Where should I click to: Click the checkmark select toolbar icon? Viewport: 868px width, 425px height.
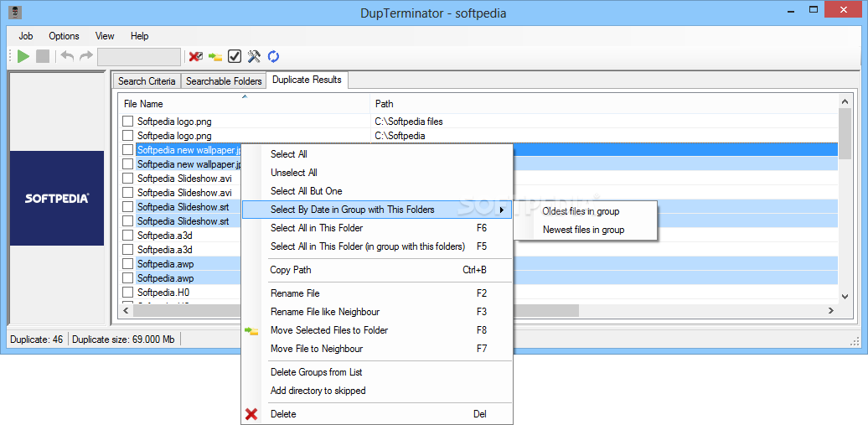click(x=235, y=56)
